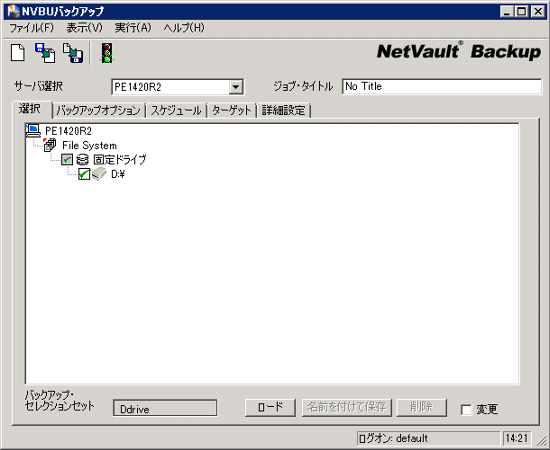Open the ヘルプ(H) menu
This screenshot has width=550, height=450.
click(184, 28)
